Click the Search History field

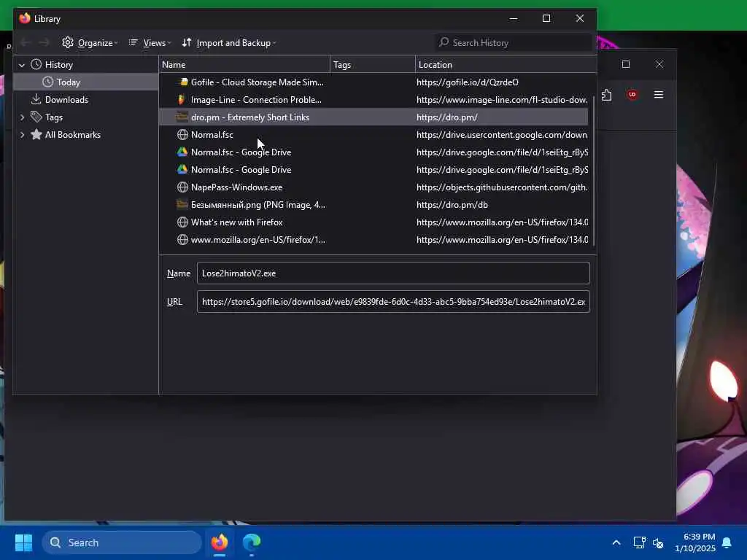pyautogui.click(x=514, y=43)
